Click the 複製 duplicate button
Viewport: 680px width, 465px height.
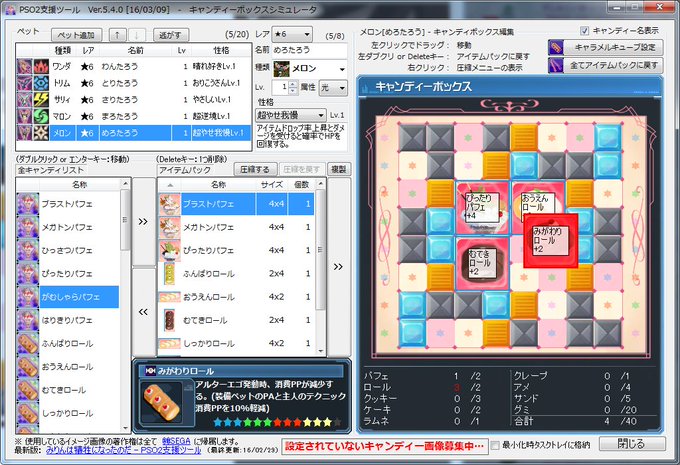pos(339,169)
